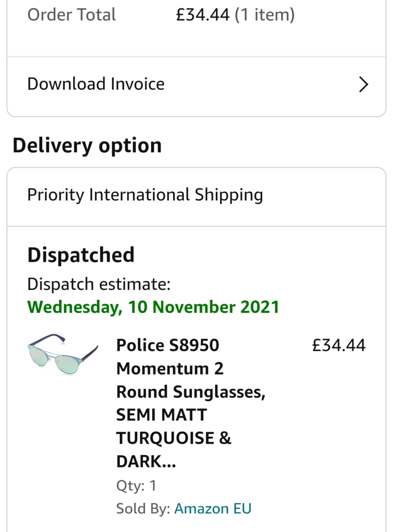Screen dimensions: 394x532
Task: Click the Round Sunglasses title line
Action: point(191,392)
